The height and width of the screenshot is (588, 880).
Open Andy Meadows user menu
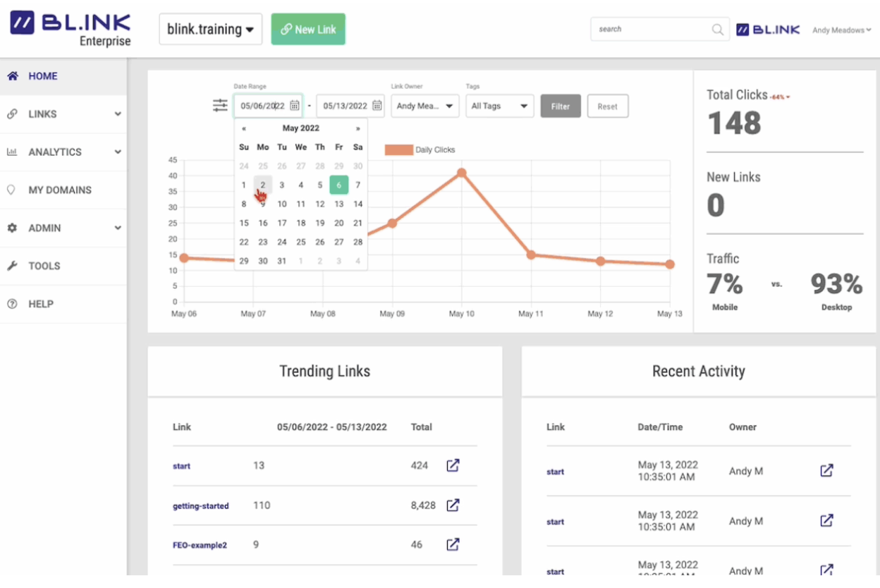[841, 30]
